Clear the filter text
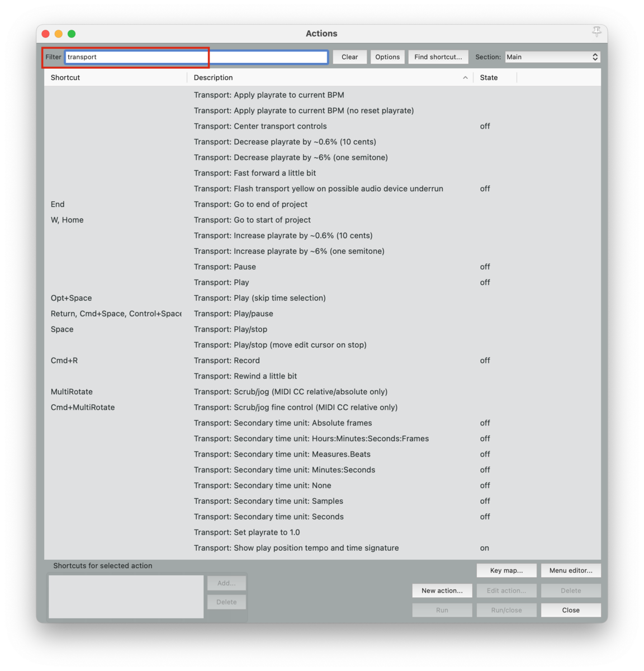The height and width of the screenshot is (671, 644). click(350, 57)
